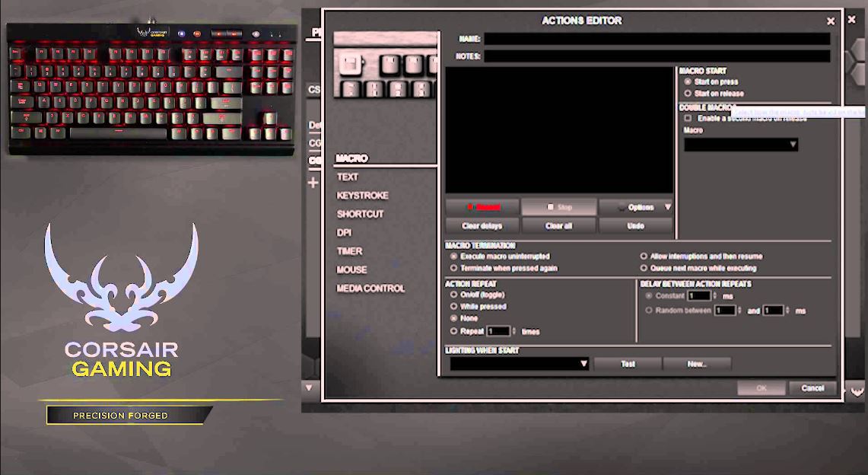Click the Repeat times count field

tap(498, 331)
